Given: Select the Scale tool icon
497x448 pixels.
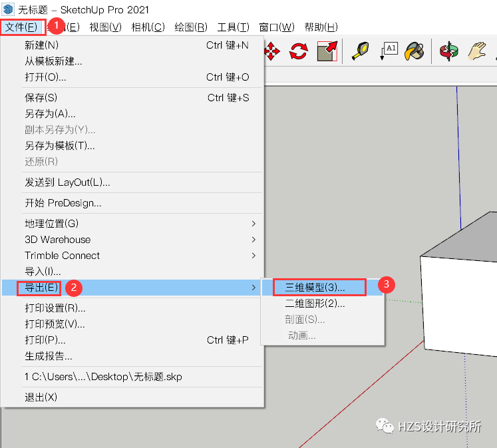Looking at the screenshot, I should pyautogui.click(x=327, y=51).
